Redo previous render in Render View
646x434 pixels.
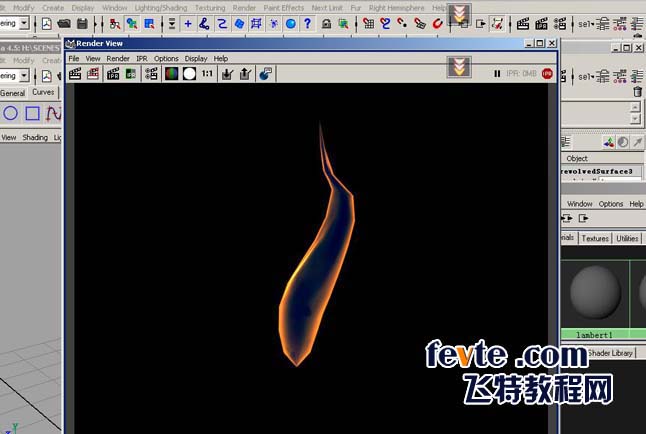[75, 74]
